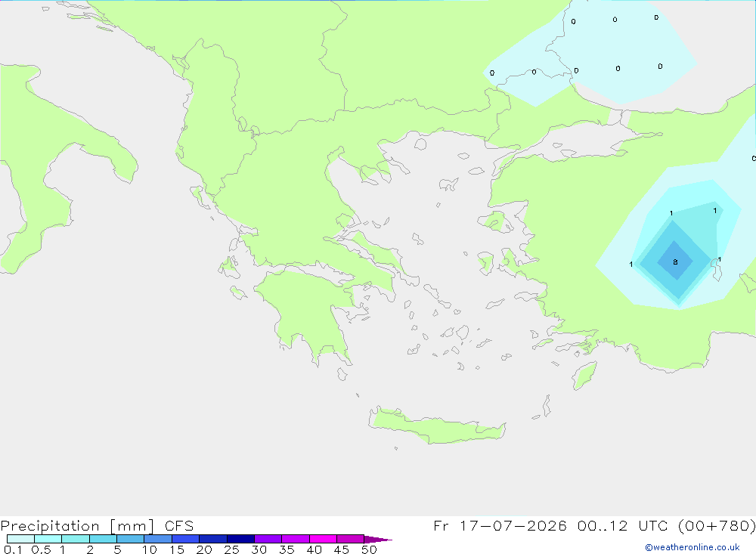Click the legend swatch between 30 and 35
Image resolution: width=756 pixels, height=554 pixels.
pos(268,539)
